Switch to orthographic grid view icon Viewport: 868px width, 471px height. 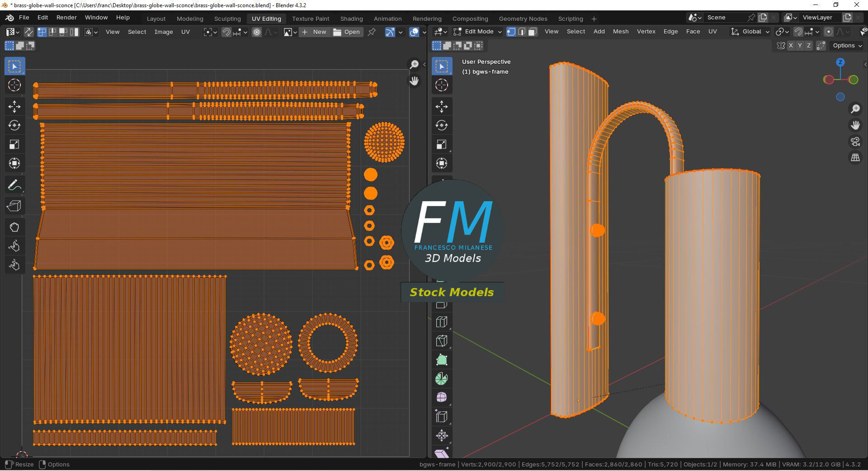(855, 158)
